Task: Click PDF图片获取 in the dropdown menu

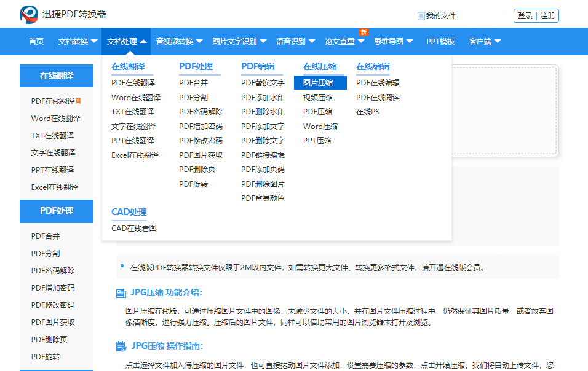Action: 201,155
